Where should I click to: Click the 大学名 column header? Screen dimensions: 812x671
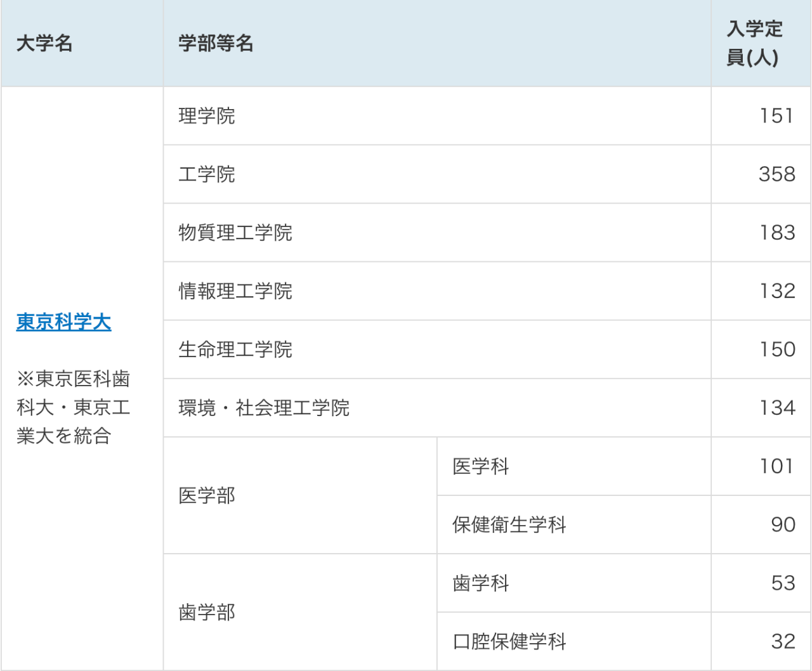point(44,44)
